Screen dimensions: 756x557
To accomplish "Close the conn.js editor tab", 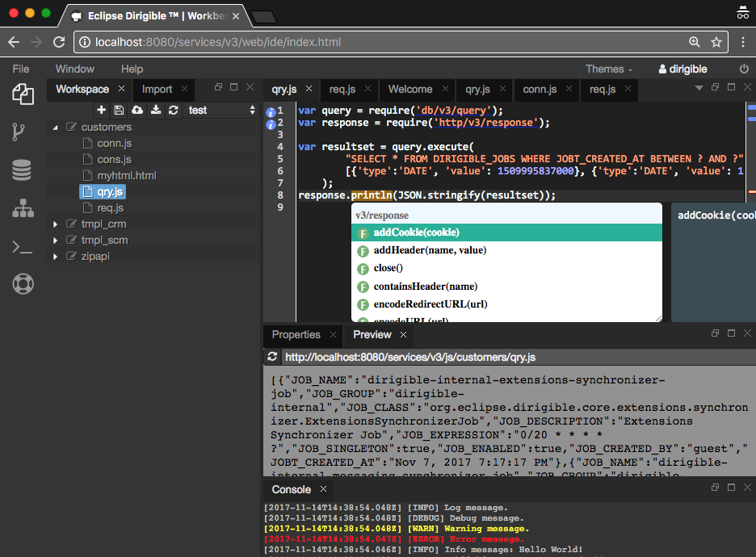I will (569, 89).
